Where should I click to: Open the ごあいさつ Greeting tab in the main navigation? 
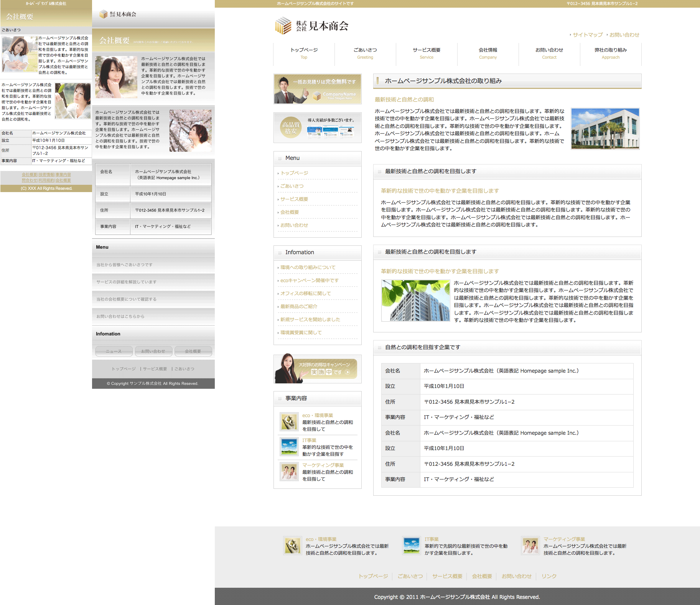click(x=365, y=53)
